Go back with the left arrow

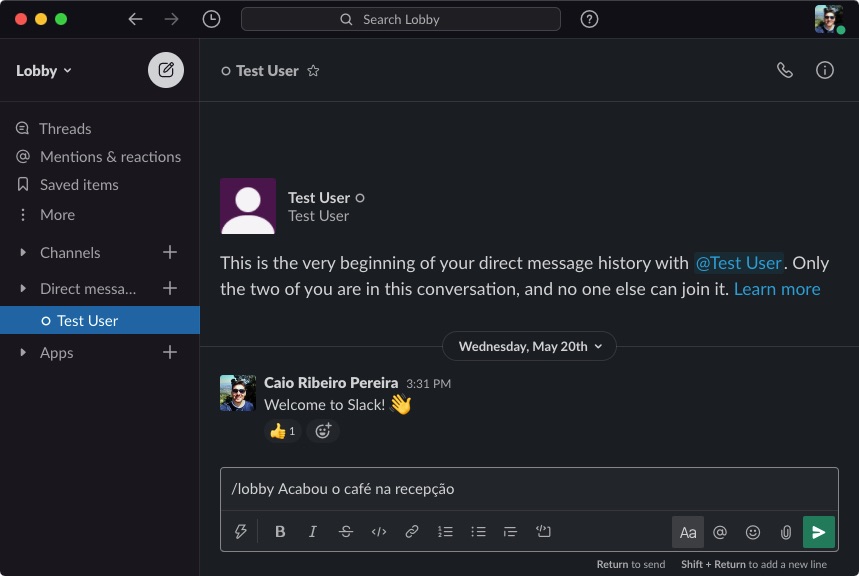(135, 19)
